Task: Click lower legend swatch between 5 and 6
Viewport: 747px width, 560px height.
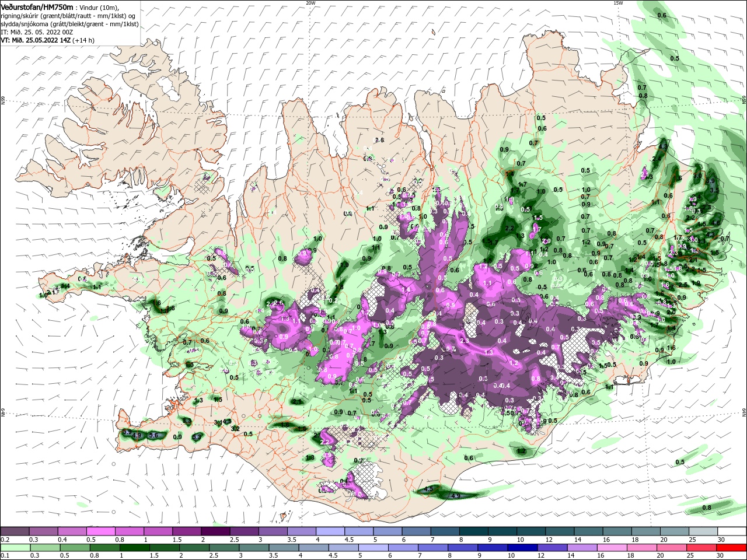Action: [x=373, y=548]
